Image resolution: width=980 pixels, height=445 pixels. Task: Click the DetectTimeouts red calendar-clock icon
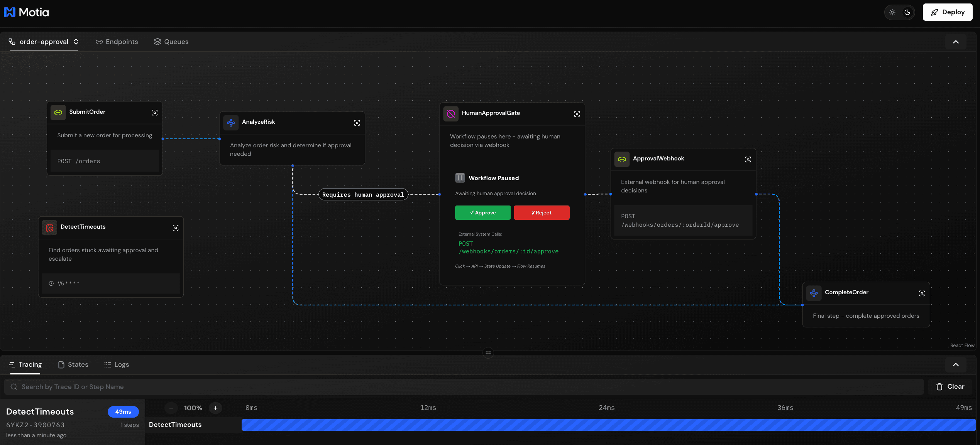click(49, 228)
